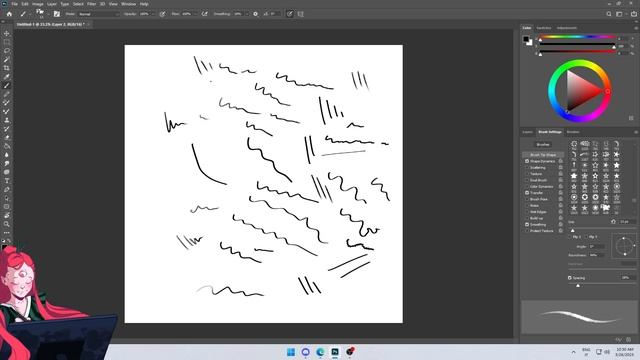Screen dimensions: 640x360
Task: Click the foreground color swatch
Action: click(x=526, y=39)
